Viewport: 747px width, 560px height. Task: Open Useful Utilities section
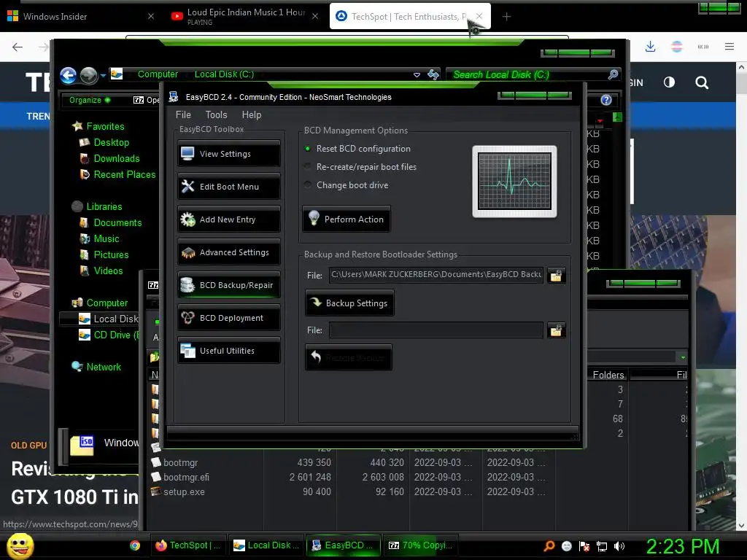[229, 351]
